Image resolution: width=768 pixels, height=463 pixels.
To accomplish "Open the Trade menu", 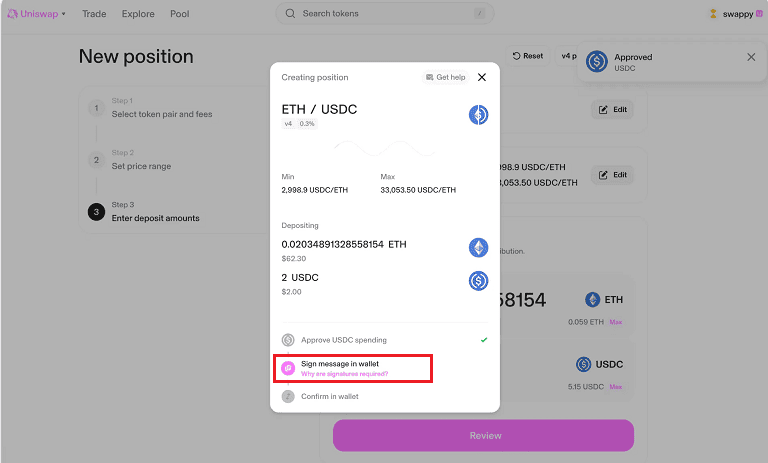I will (x=94, y=14).
